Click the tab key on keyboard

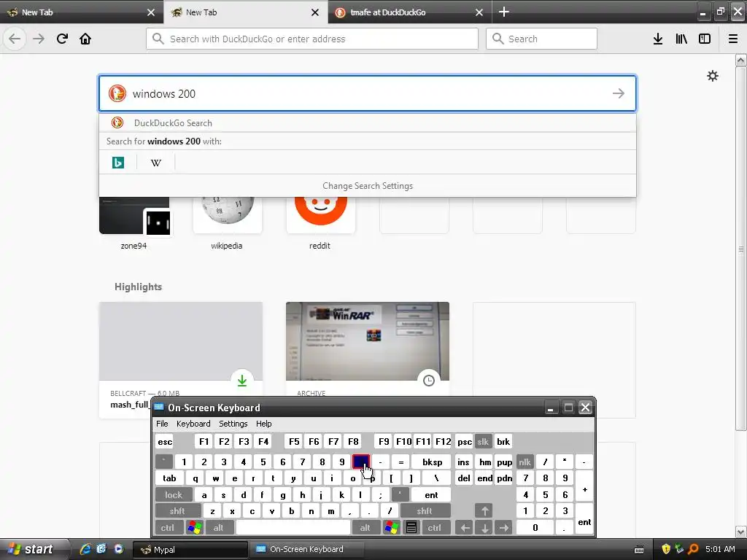click(x=169, y=478)
